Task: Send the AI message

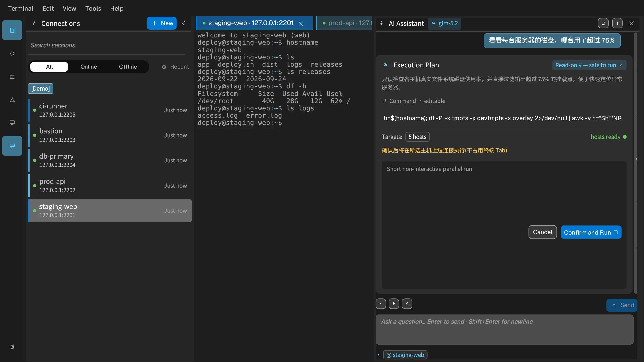Action: point(622,305)
